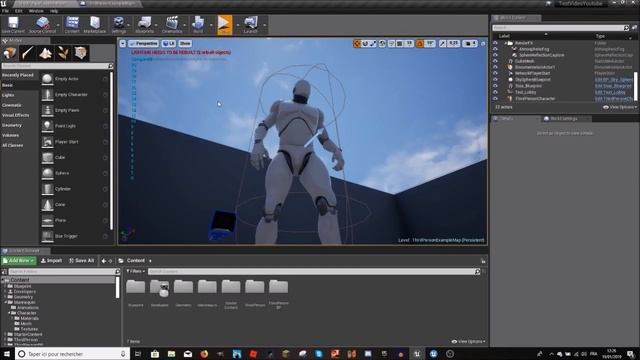Click the Save Current toolbar icon
640x360 pixels.
[x=13, y=24]
